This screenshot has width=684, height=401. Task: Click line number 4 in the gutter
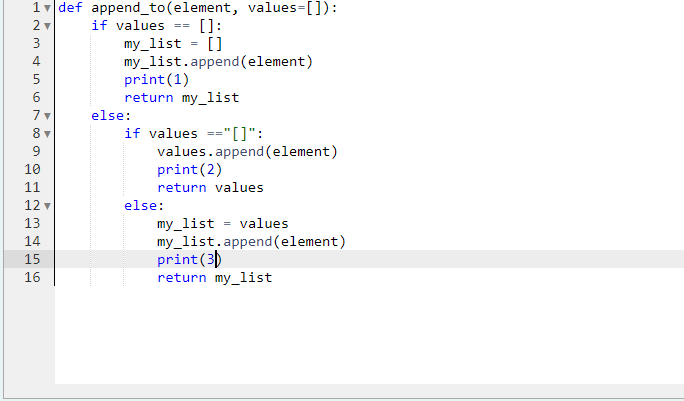(36, 62)
